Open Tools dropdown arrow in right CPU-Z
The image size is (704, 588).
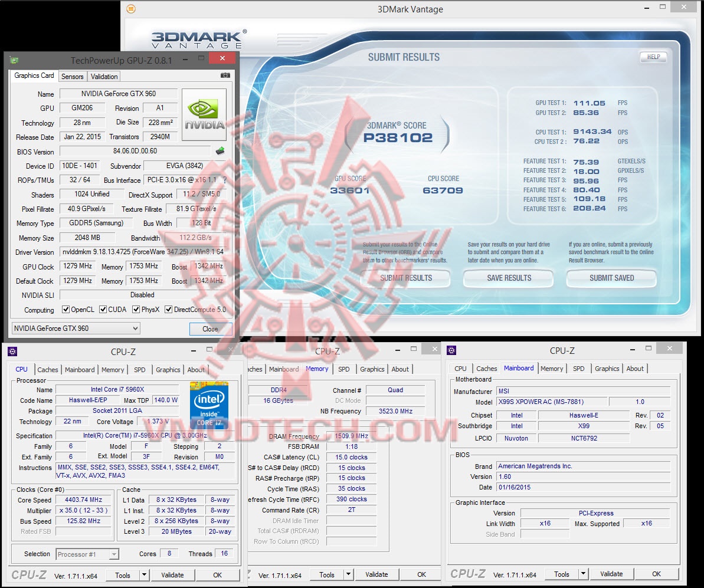tap(583, 574)
